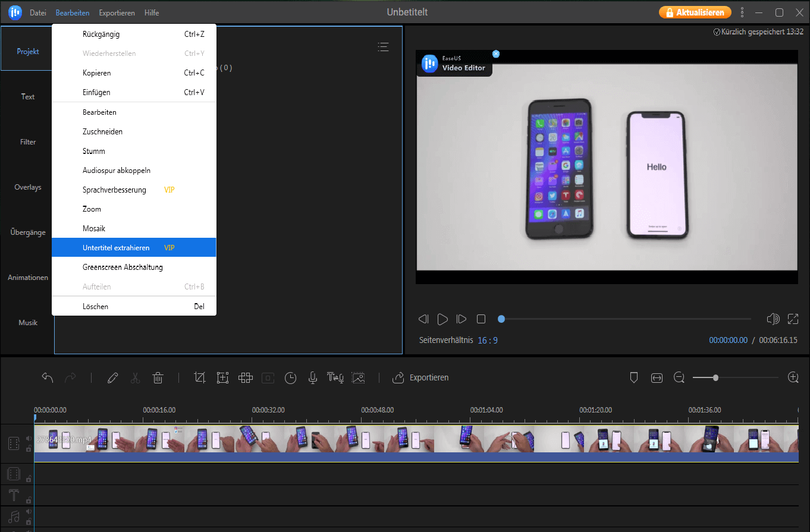Click the orange Aktualisieren button
The height and width of the screenshot is (532, 810).
tap(695, 12)
